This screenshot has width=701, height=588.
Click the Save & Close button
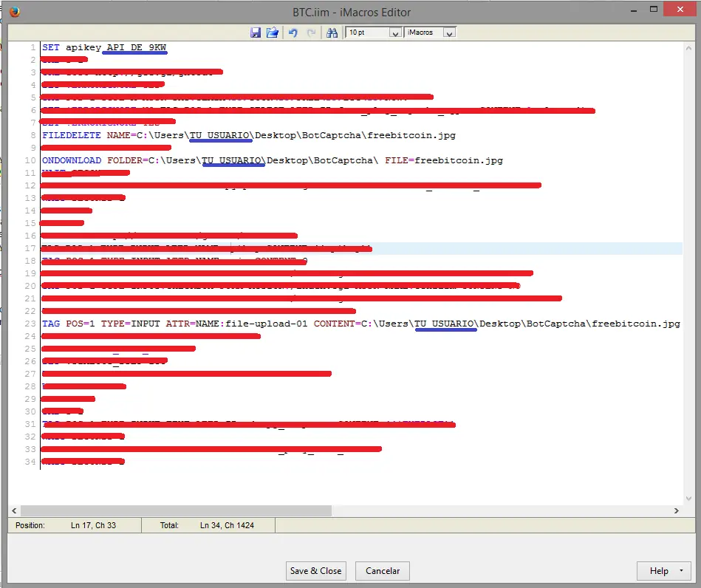[x=315, y=571]
